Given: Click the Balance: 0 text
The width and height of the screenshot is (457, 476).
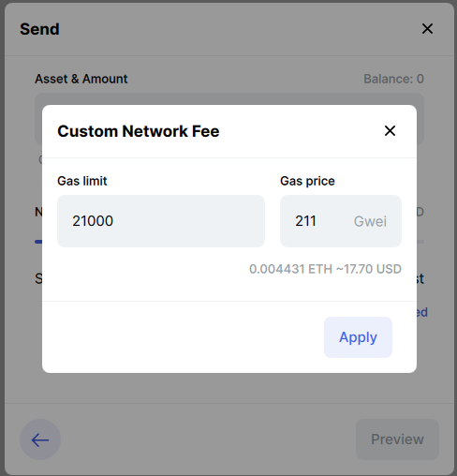Looking at the screenshot, I should [393, 79].
